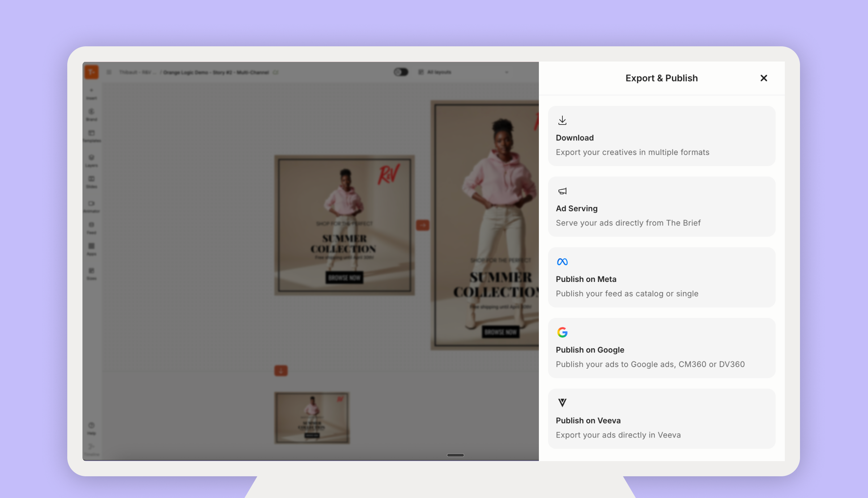Expand the All layouts dropdown
868x498 pixels.
tap(463, 72)
